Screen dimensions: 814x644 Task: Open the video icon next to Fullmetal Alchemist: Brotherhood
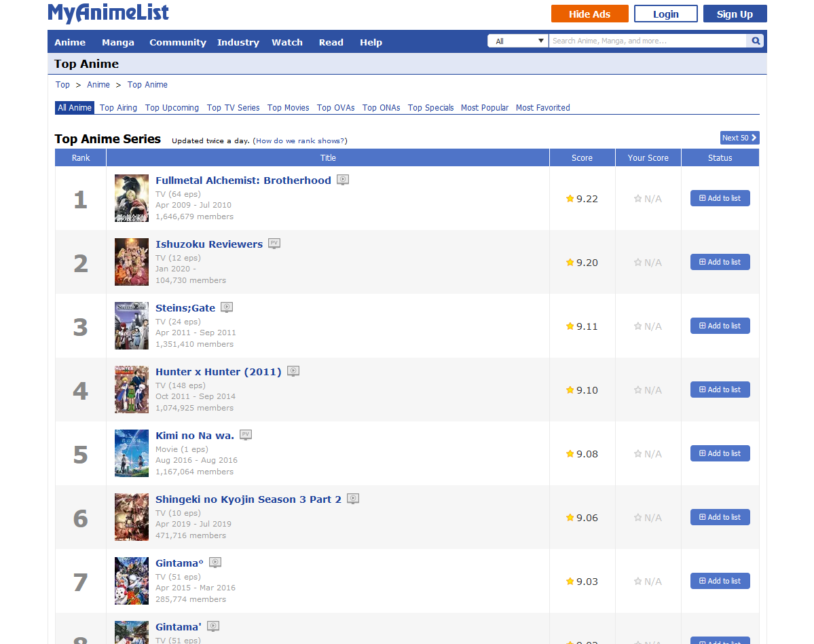343,180
